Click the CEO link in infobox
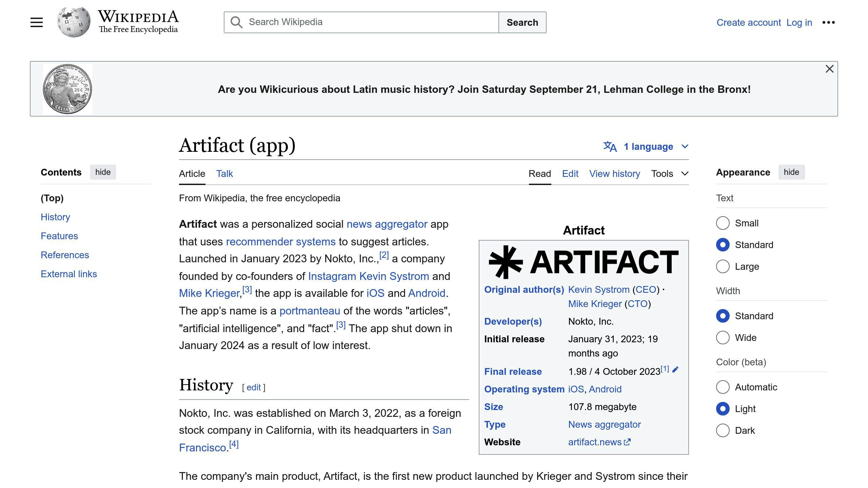The width and height of the screenshot is (868, 488). [x=646, y=289]
